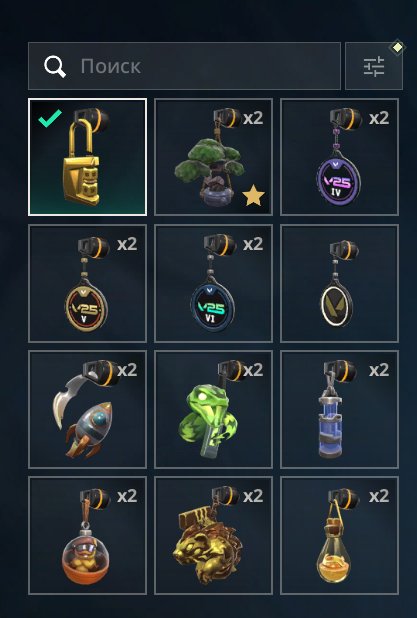The height and width of the screenshot is (618, 417).
Task: Choose the blue canister gun buddy
Action: [339, 410]
